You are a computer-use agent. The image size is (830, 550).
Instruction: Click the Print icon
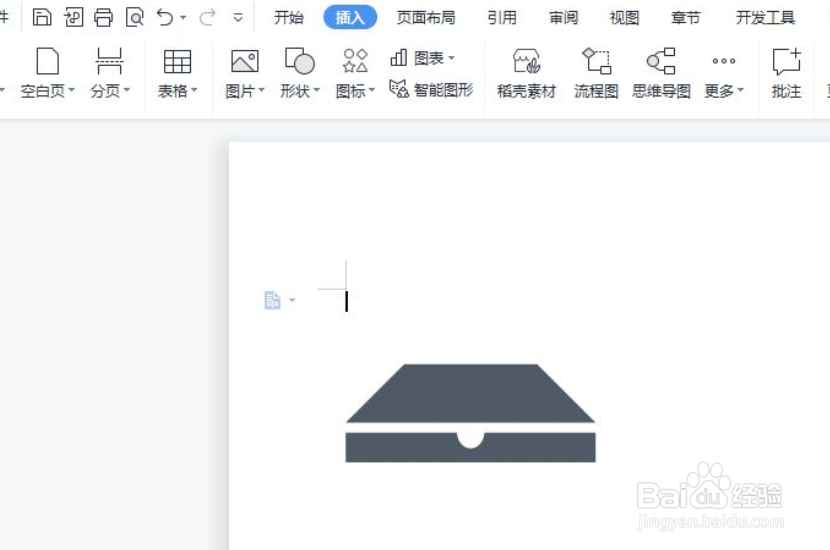104,17
